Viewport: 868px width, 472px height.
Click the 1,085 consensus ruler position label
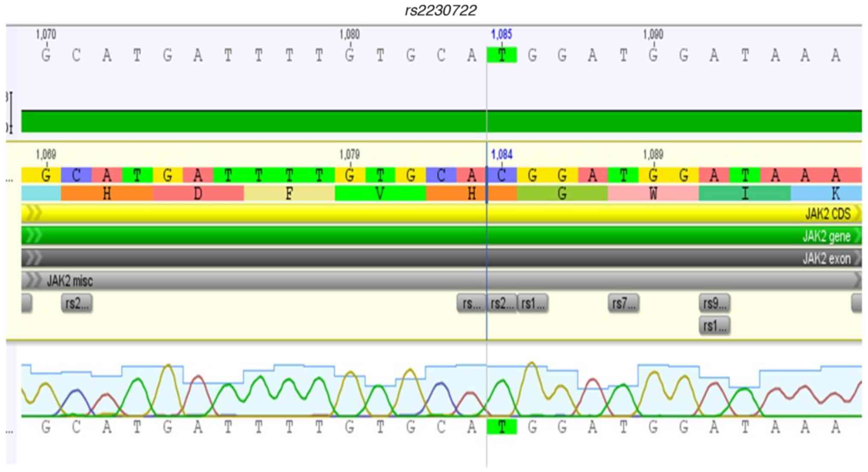[x=501, y=34]
